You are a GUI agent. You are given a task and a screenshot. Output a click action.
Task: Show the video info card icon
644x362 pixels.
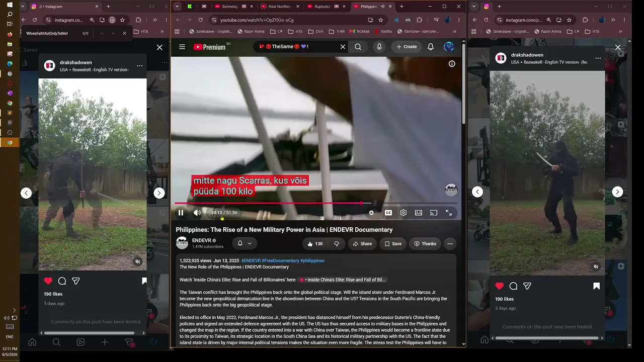coord(452,64)
